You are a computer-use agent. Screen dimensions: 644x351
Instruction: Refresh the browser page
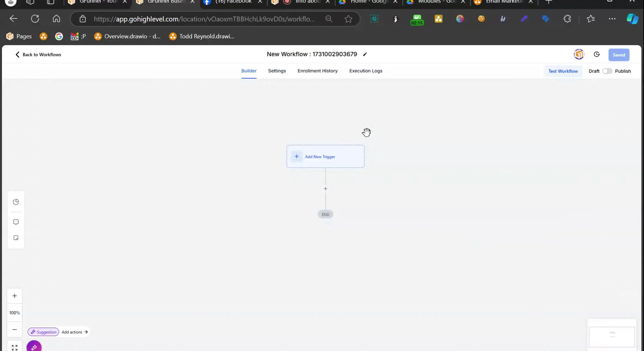tap(35, 19)
